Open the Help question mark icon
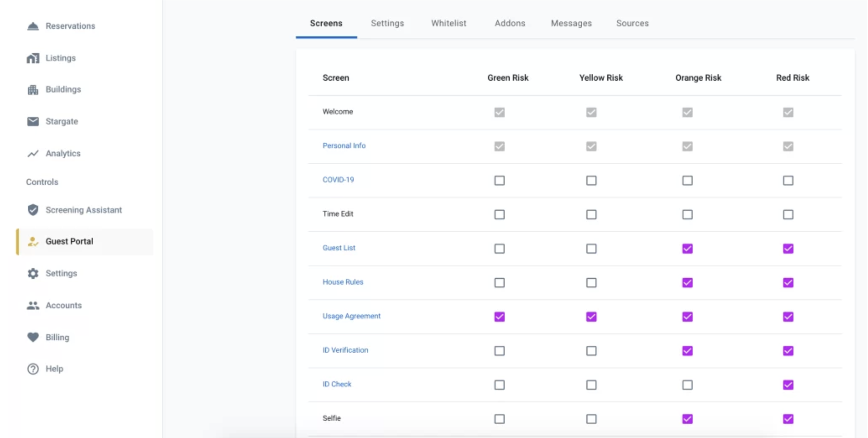Screen dimensions: 868x438 [33, 368]
